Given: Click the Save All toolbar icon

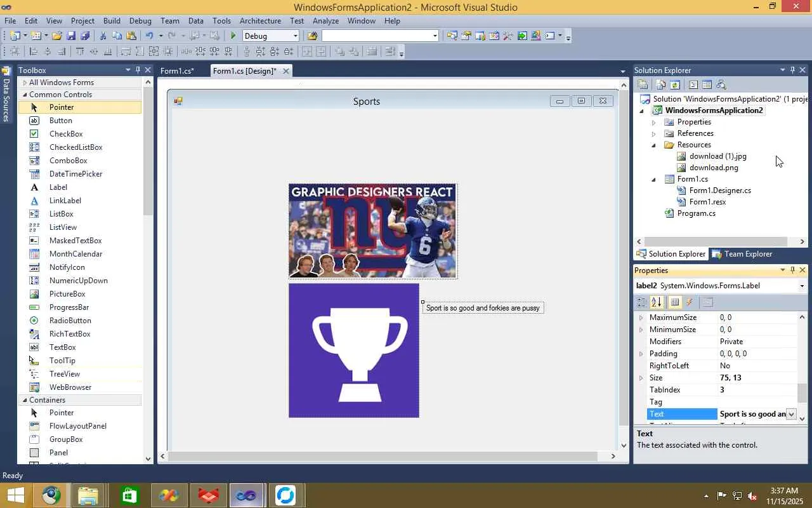Looking at the screenshot, I should [x=85, y=36].
